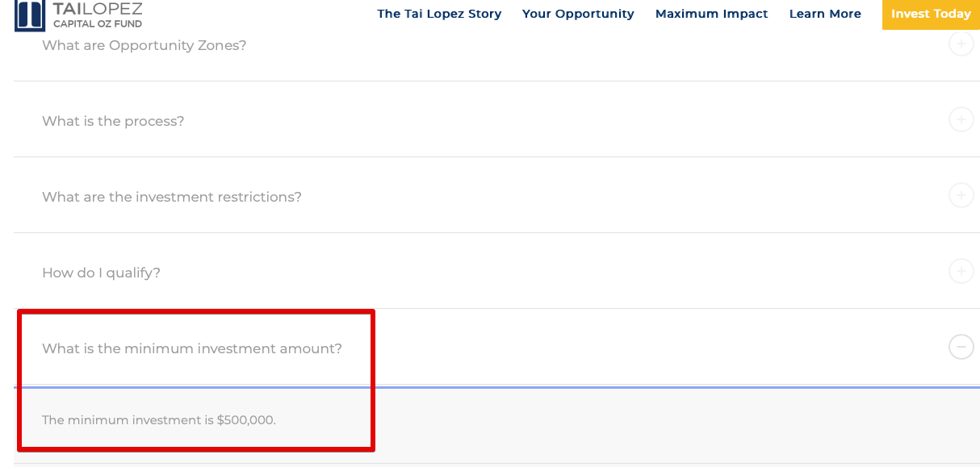Expand "What are the investment restrictions?" row
Viewport: 980px width, 467px height.
[x=496, y=195]
